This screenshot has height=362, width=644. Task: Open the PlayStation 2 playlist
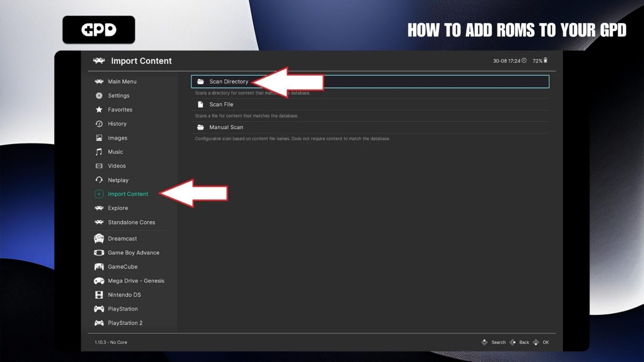point(125,323)
